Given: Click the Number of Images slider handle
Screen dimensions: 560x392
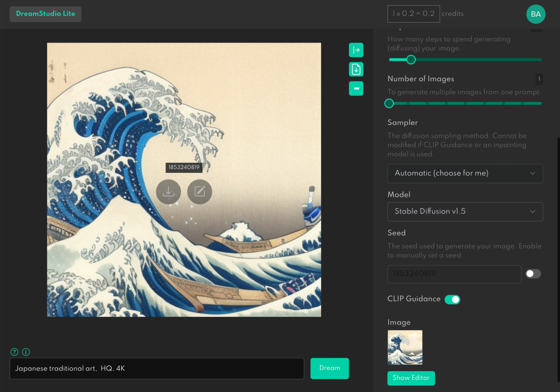Looking at the screenshot, I should coord(389,103).
